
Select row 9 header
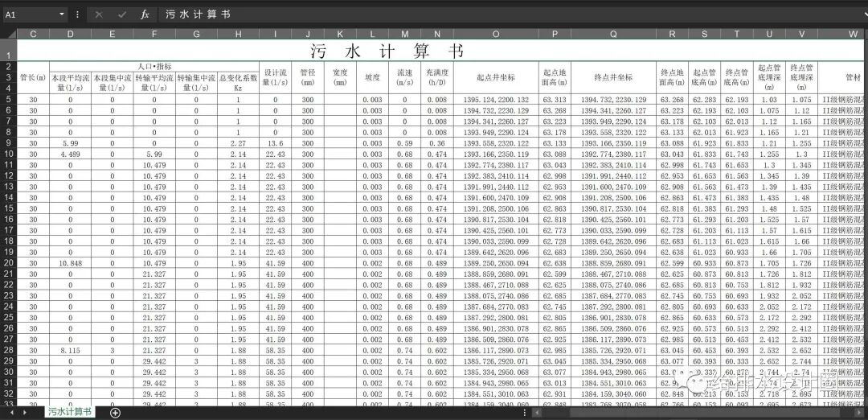(x=8, y=143)
